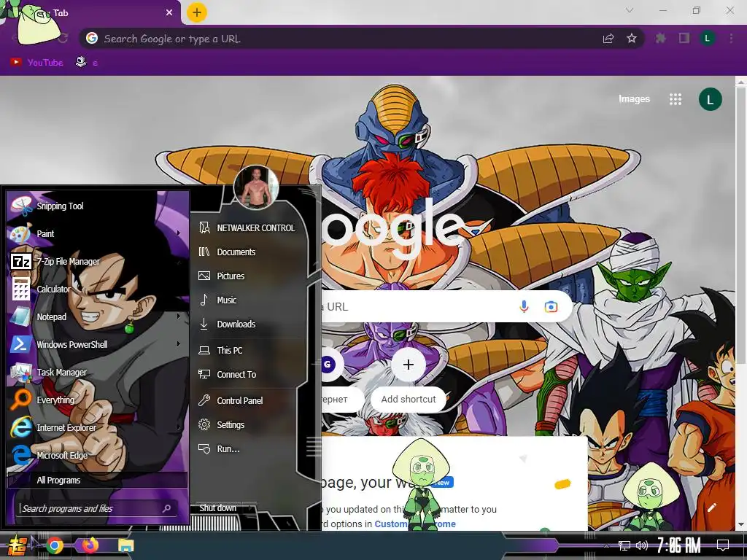747x560 pixels.
Task: Search by image with Lens icon
Action: [x=551, y=307]
